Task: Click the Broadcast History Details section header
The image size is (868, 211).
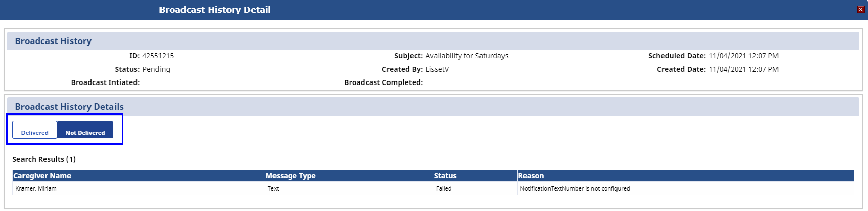Action: tap(69, 107)
